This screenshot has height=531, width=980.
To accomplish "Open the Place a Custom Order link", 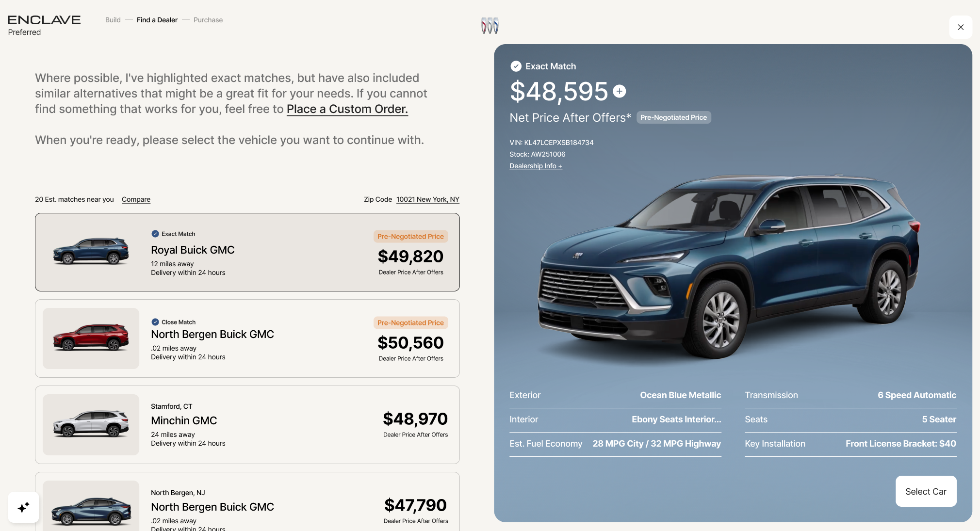I will click(x=347, y=109).
